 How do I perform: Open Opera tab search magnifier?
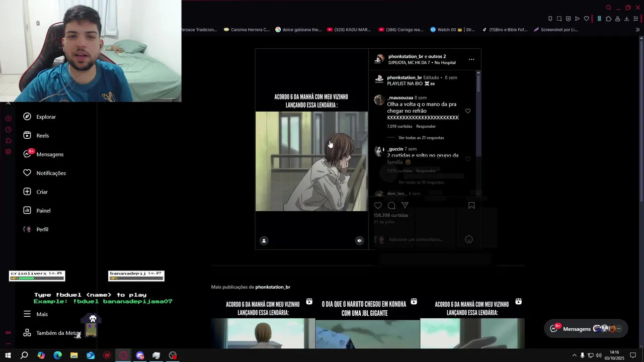point(608,8)
